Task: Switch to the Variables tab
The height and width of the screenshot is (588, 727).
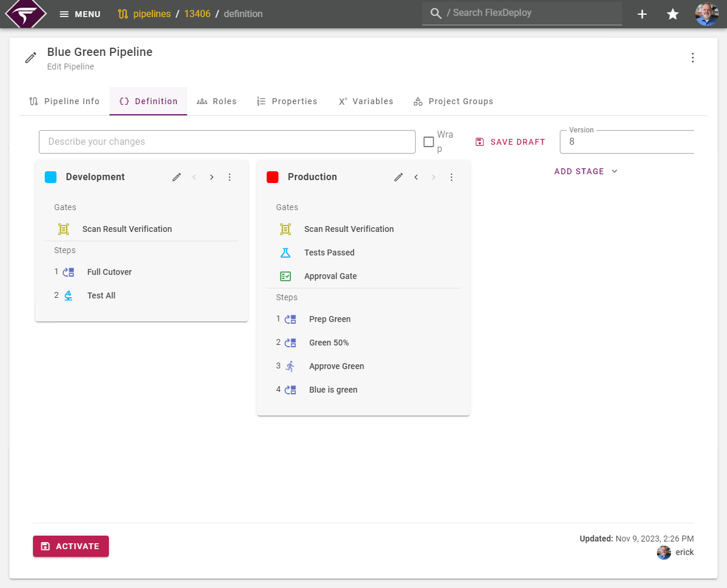Action: click(x=366, y=101)
